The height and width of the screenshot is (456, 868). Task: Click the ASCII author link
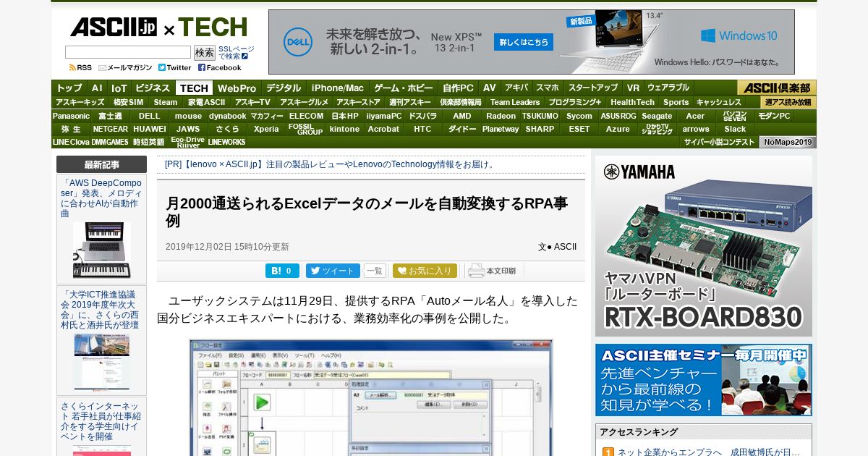[x=565, y=247]
